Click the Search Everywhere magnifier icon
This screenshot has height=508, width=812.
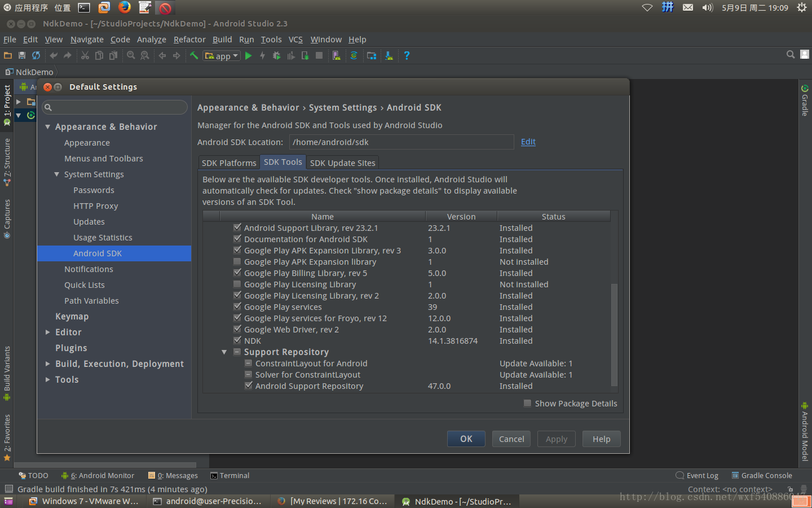click(791, 55)
